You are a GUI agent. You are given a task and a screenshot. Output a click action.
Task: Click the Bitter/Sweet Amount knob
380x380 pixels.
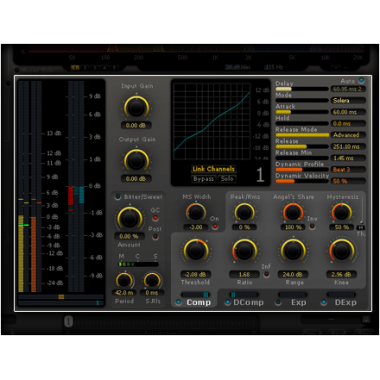(x=129, y=218)
